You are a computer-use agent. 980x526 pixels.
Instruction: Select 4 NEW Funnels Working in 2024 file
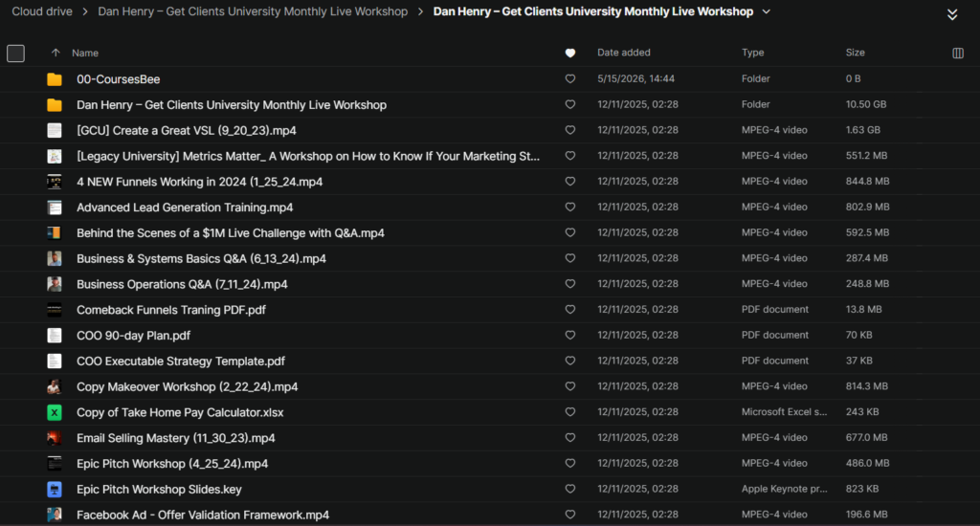199,182
